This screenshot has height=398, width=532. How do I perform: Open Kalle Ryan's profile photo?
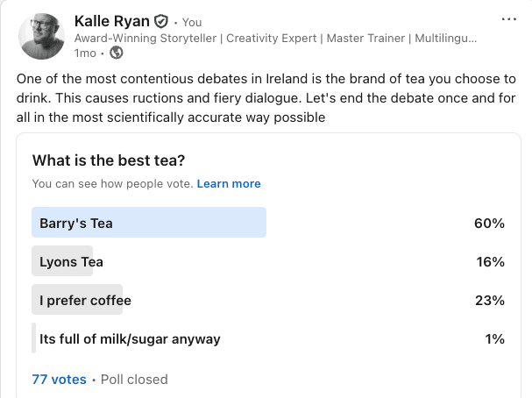tap(41, 37)
